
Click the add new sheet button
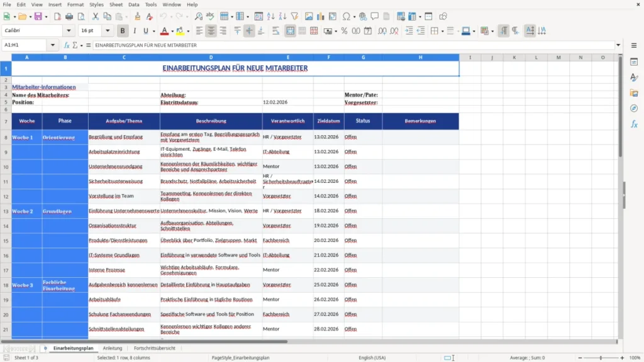pos(45,348)
